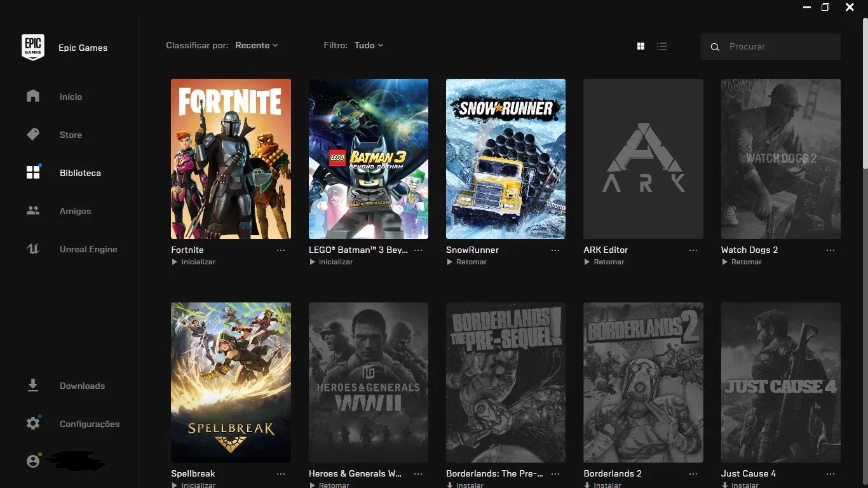The width and height of the screenshot is (868, 488).
Task: Click the Spellbreak cover art
Action: (231, 383)
